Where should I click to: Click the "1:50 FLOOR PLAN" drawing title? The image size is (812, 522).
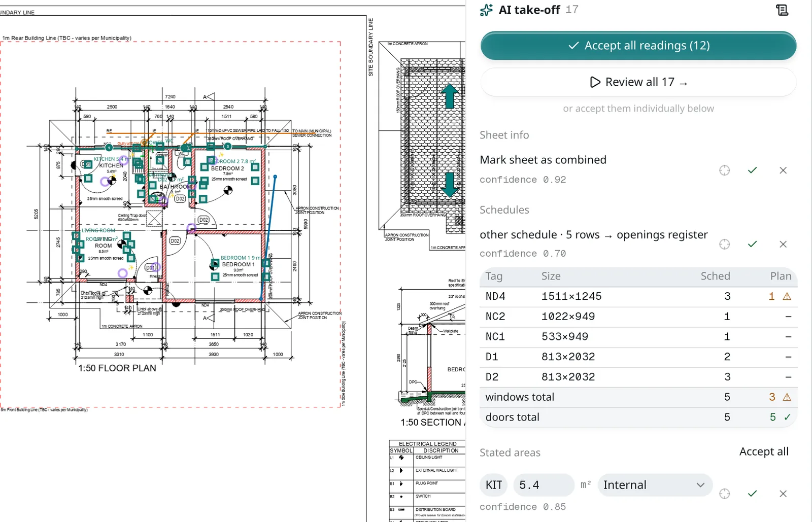[117, 368]
